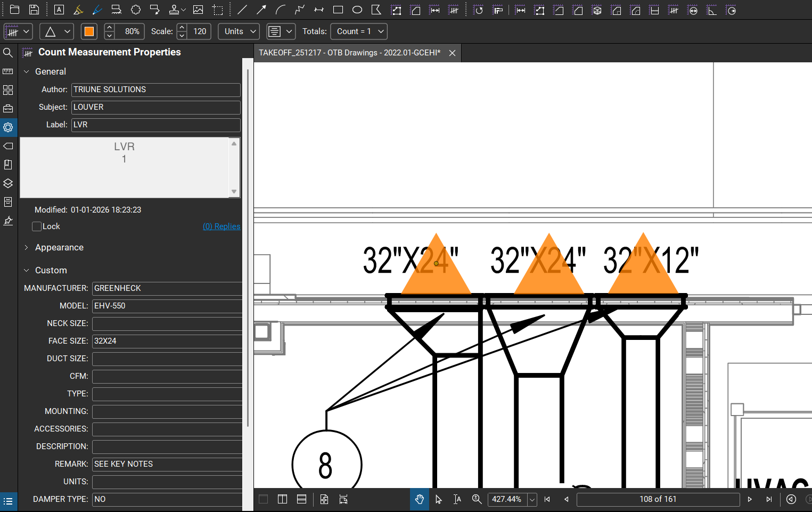
Task: Select the Polyline tool
Action: [300, 10]
